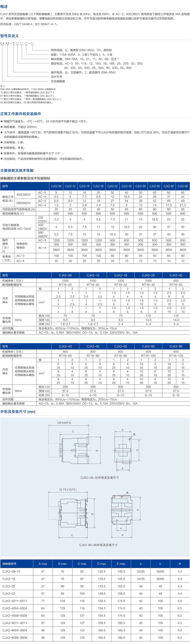Click row label 约定自由空气发热电流 (A)
This screenshot has height=644, width=190.
click(19, 209)
